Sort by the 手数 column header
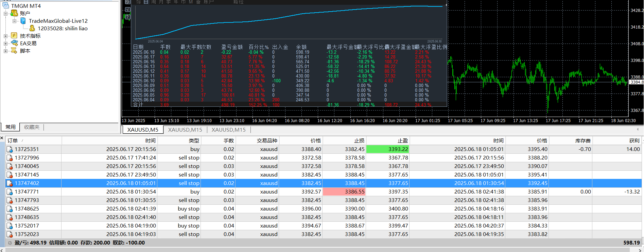 click(218, 140)
